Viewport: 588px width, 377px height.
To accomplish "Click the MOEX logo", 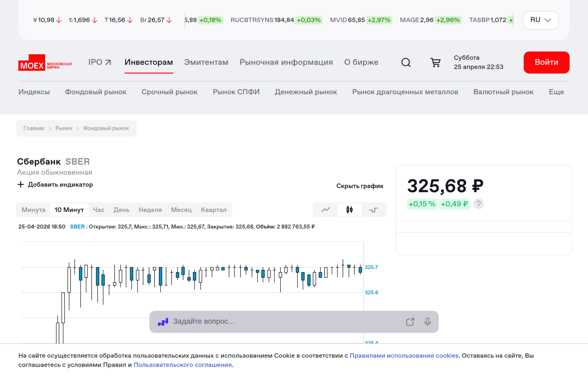I will coord(45,62).
